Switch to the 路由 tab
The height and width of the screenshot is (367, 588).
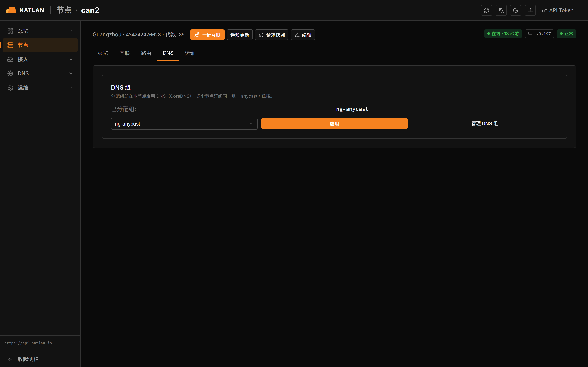click(x=146, y=53)
